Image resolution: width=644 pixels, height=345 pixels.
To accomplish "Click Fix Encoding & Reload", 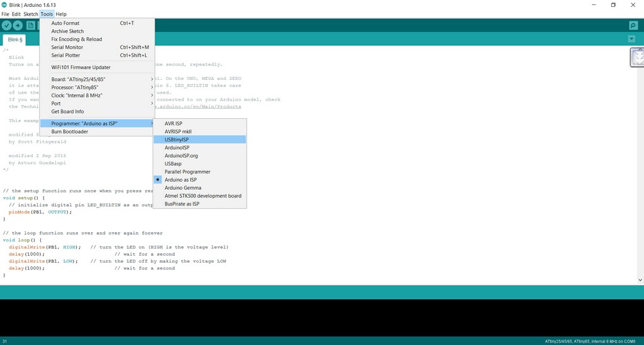I will tap(97, 40).
